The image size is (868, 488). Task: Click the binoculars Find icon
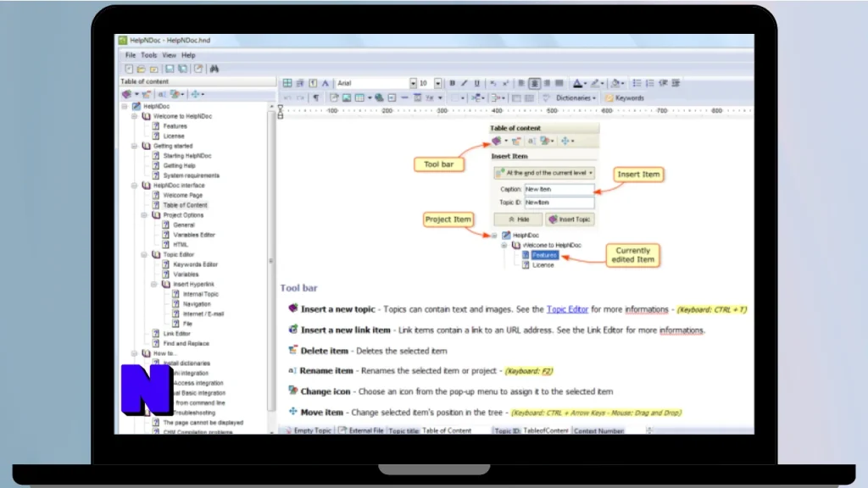click(x=214, y=69)
